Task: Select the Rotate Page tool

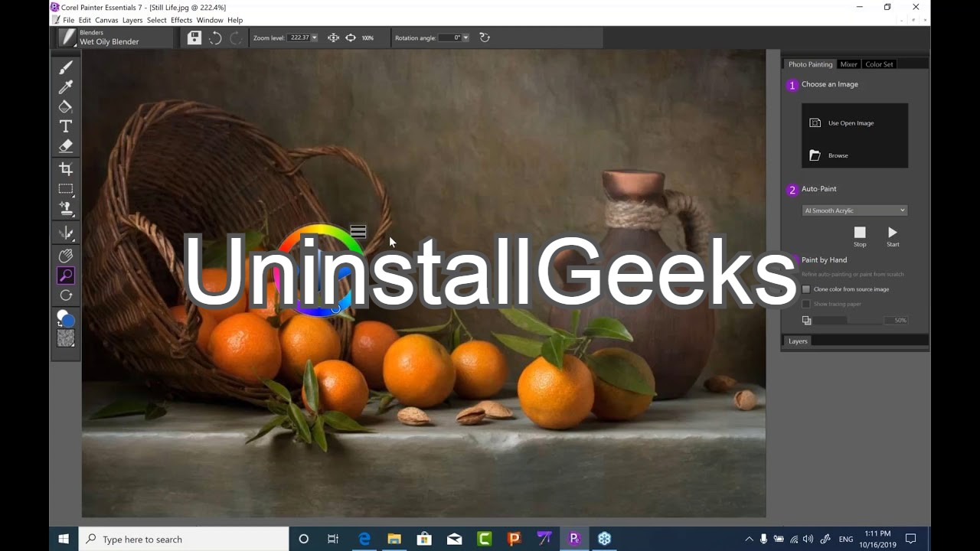Action: click(66, 295)
